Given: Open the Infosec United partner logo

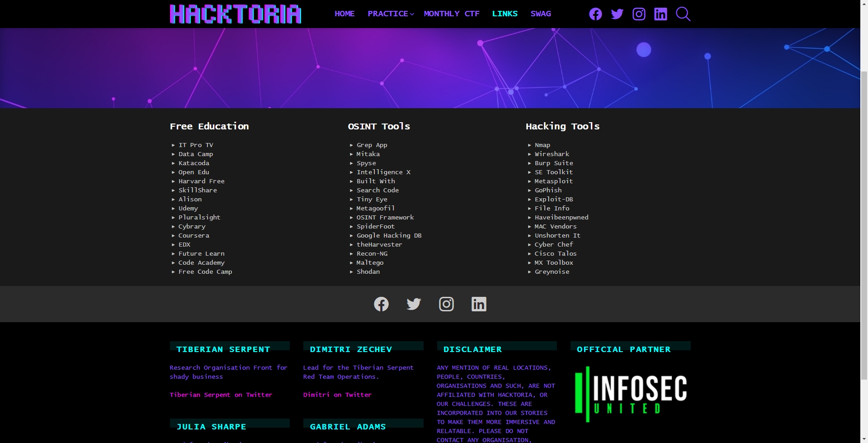Looking at the screenshot, I should 631,394.
